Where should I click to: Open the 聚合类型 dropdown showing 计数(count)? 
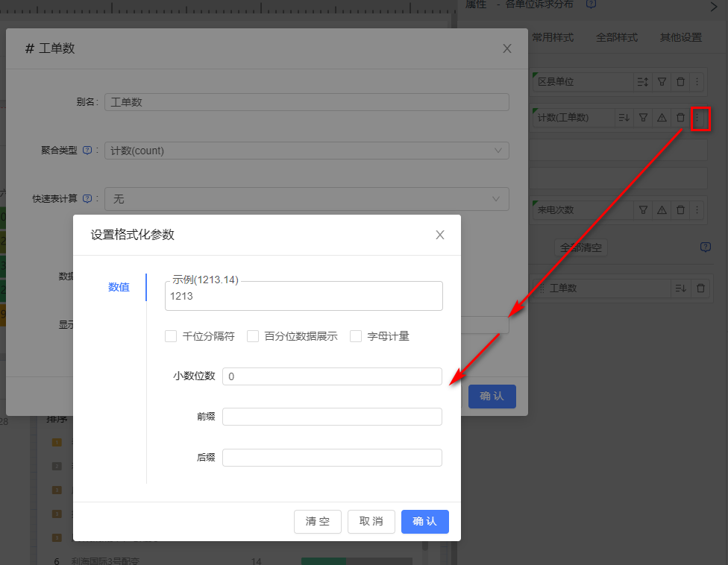307,151
